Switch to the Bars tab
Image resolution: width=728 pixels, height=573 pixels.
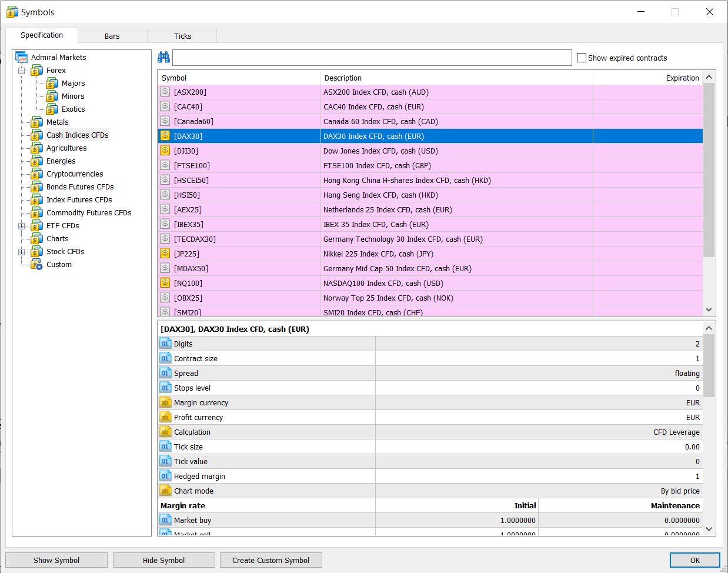[112, 36]
